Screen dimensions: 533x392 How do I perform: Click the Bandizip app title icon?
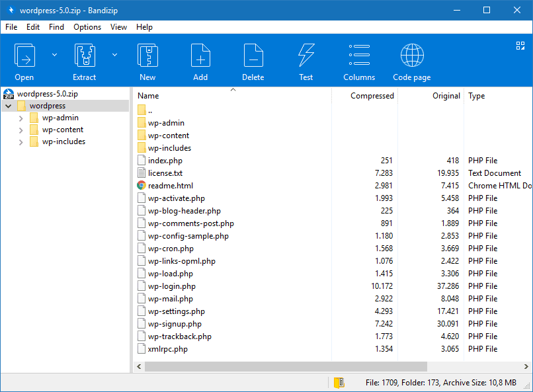11,10
